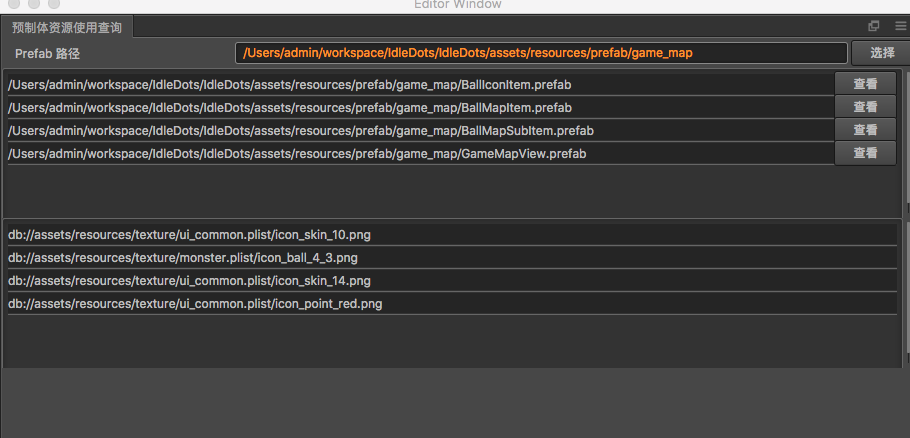Select the BallMapItem.prefab path row
The width and height of the screenshot is (910, 438).
tap(420, 107)
